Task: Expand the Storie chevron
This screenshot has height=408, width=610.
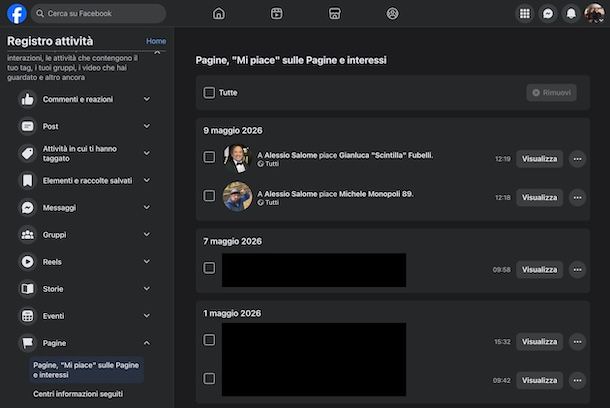Action: coord(147,289)
